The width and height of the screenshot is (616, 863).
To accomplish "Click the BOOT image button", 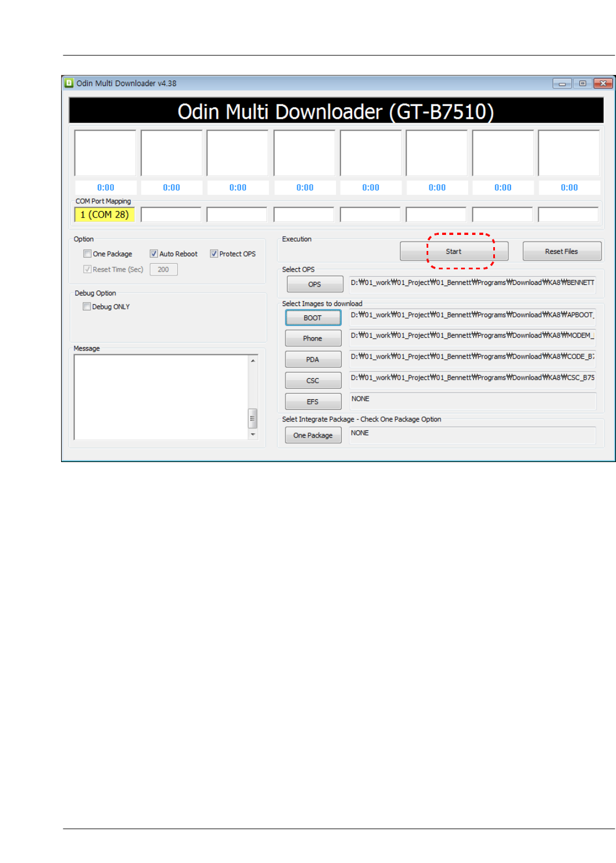I will pos(313,318).
